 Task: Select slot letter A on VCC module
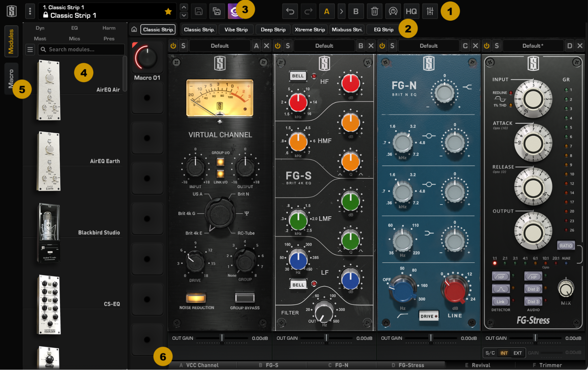click(256, 46)
